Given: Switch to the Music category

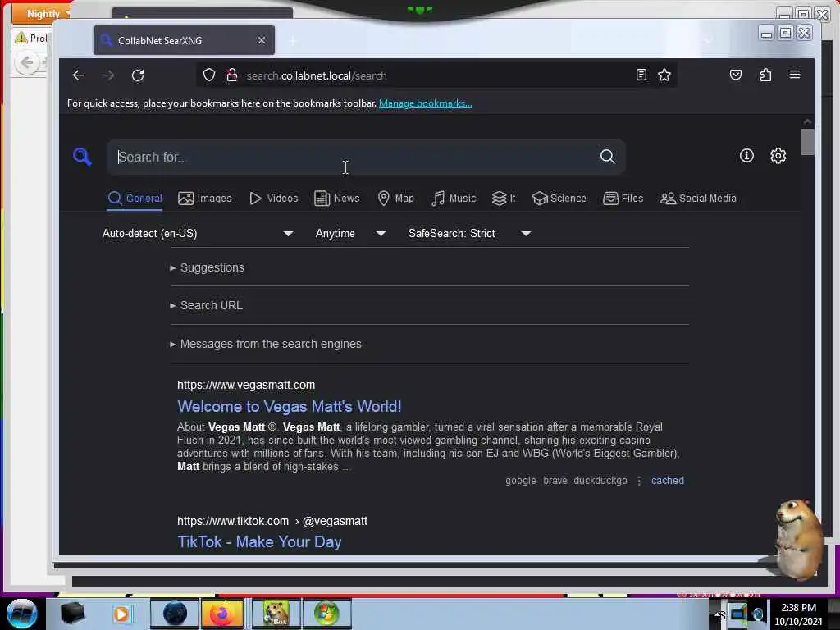Looking at the screenshot, I should (x=454, y=199).
